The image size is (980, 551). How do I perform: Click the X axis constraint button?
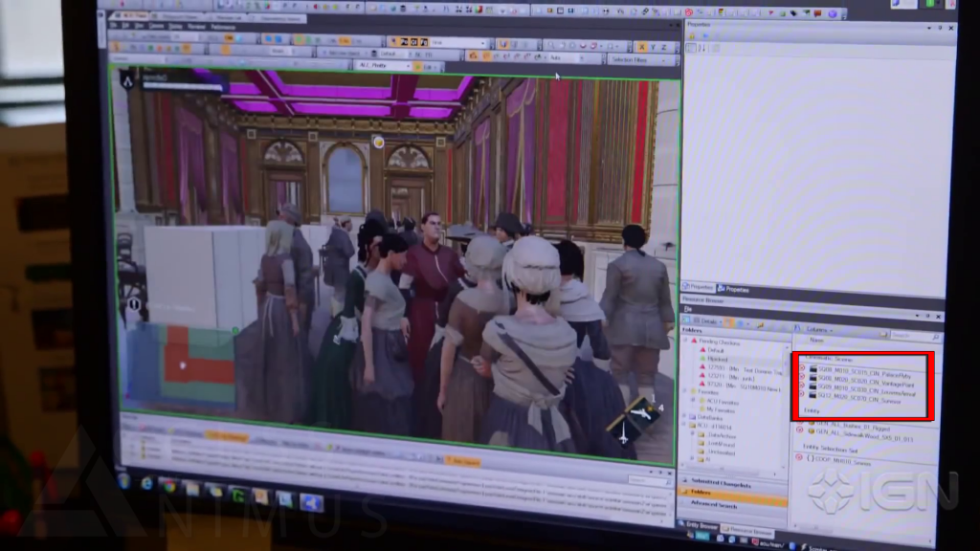642,47
